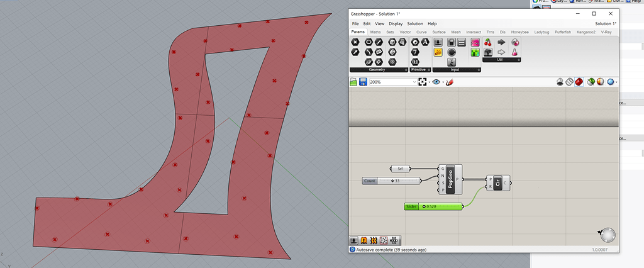
Task: Click the green Slider 0.520 control
Action: click(433, 206)
